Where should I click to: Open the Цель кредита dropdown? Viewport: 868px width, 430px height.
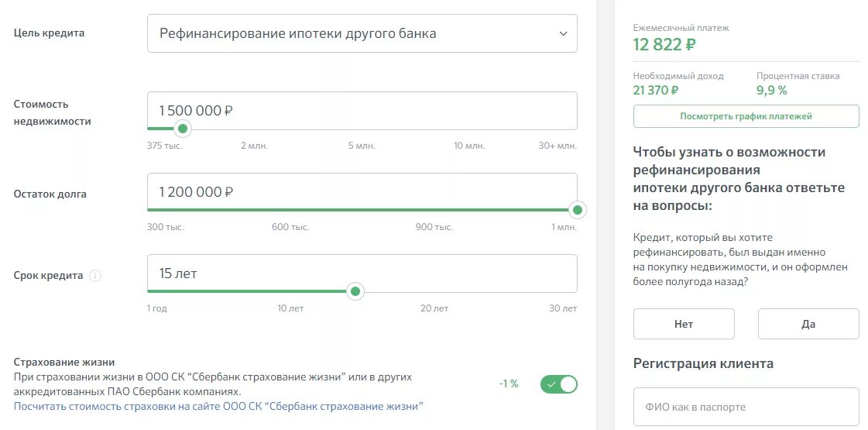[x=362, y=33]
